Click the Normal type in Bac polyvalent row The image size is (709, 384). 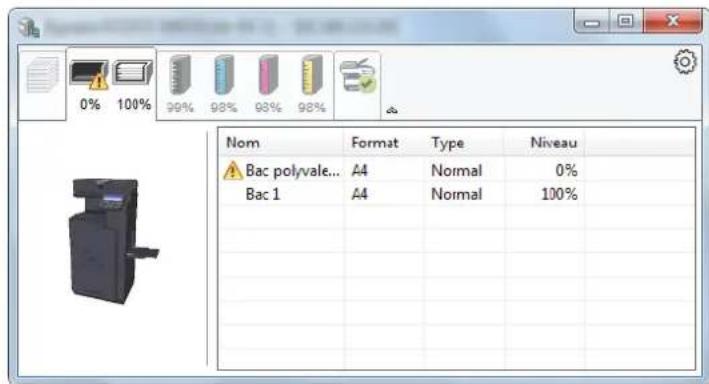click(457, 171)
